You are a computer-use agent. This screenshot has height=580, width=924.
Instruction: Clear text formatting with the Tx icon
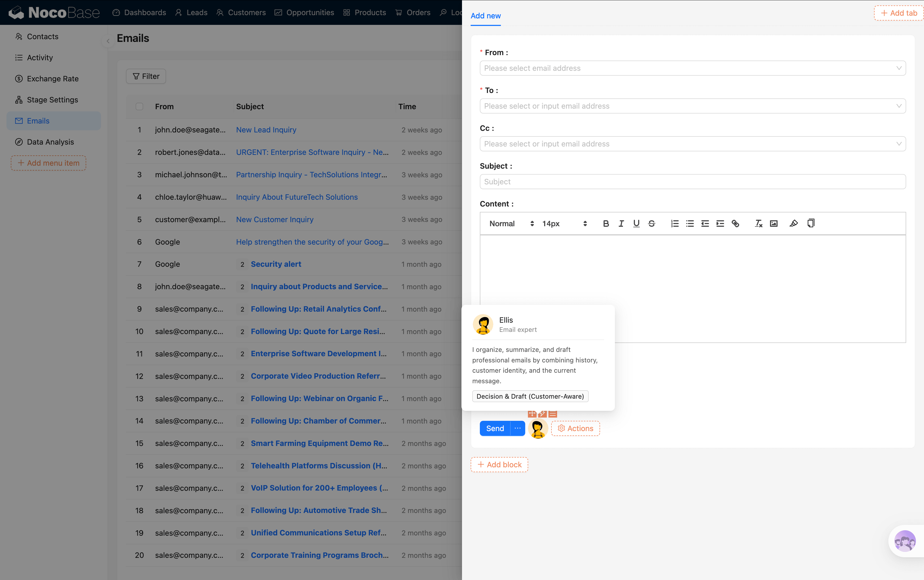pyautogui.click(x=758, y=223)
